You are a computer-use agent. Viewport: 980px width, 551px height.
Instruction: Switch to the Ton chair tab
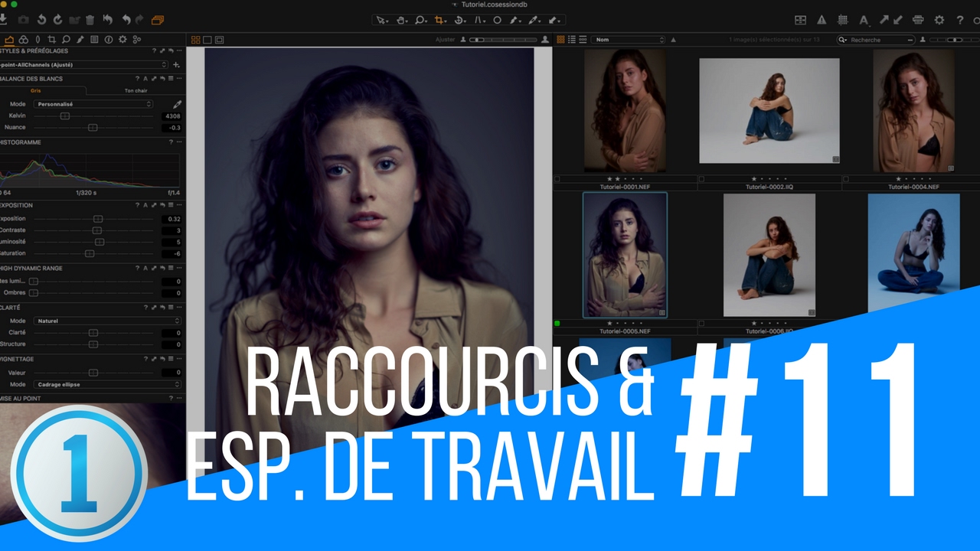click(x=136, y=90)
